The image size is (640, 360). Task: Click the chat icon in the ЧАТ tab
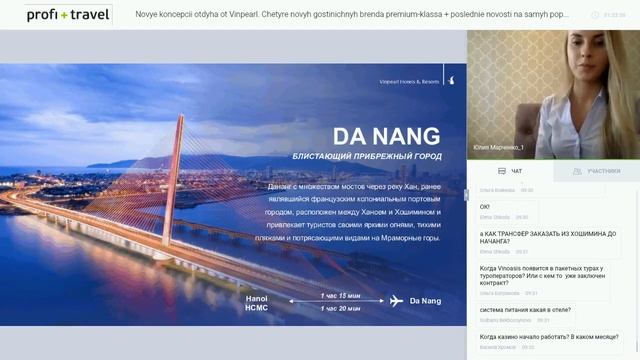click(x=502, y=171)
